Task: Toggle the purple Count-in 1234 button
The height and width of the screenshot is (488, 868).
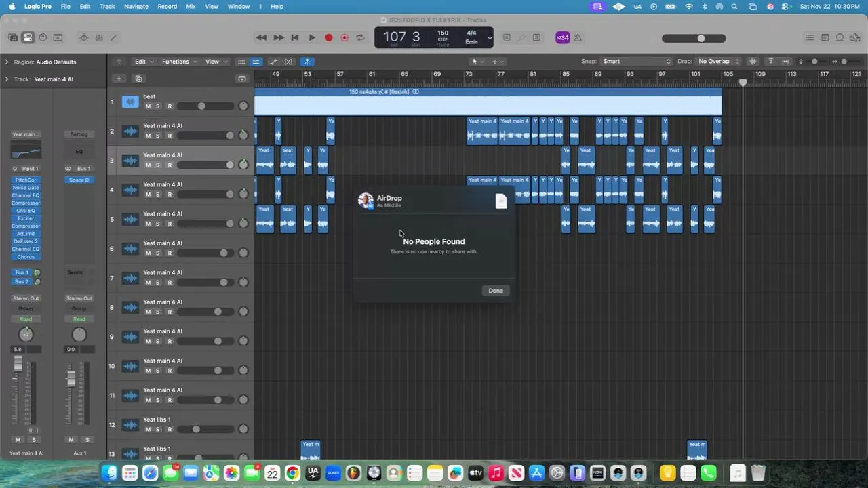Action: click(x=562, y=37)
